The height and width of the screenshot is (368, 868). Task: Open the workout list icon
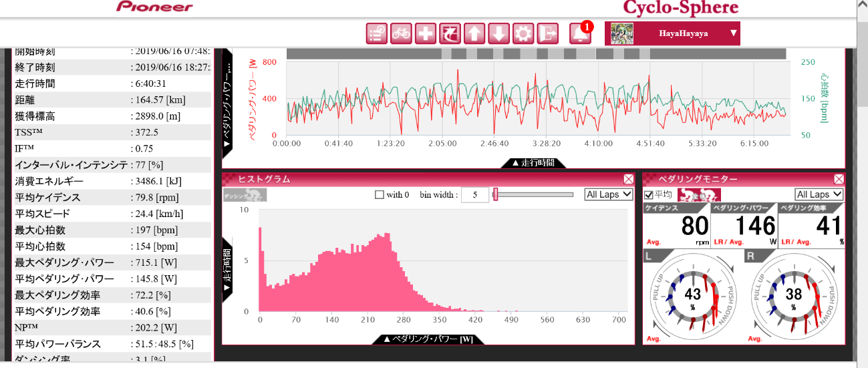(378, 33)
